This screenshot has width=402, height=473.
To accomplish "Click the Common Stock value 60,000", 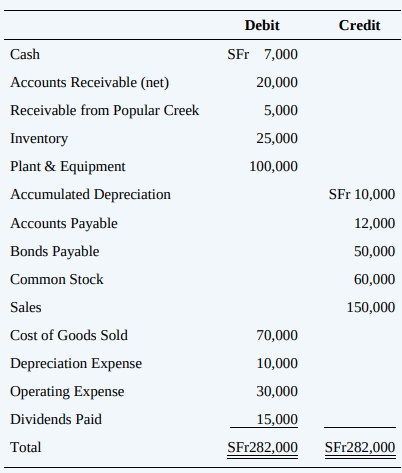I will tap(375, 279).
